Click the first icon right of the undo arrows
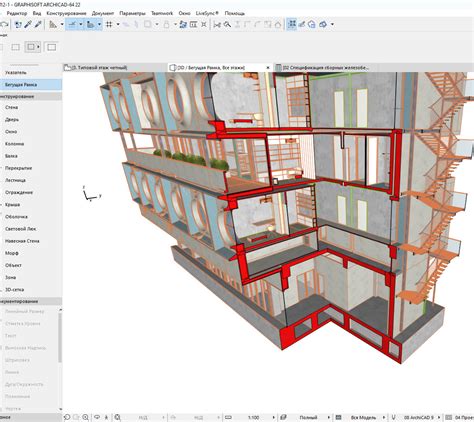 click(18, 24)
